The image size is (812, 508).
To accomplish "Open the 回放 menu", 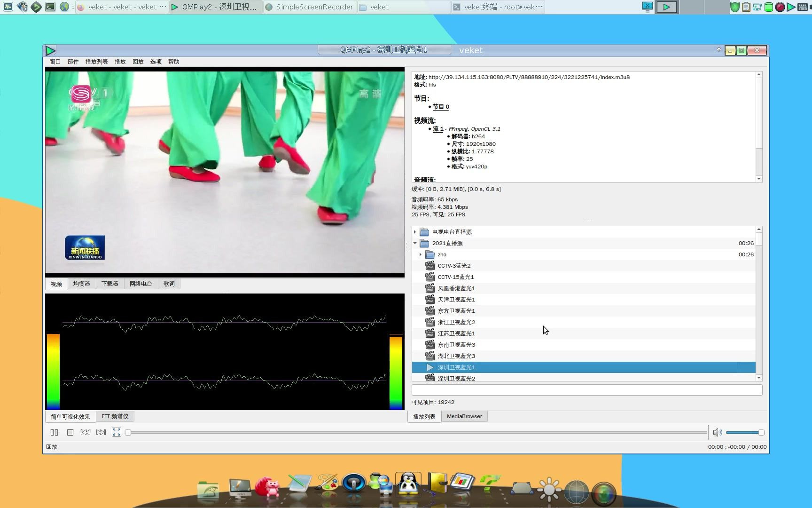I will tap(138, 62).
